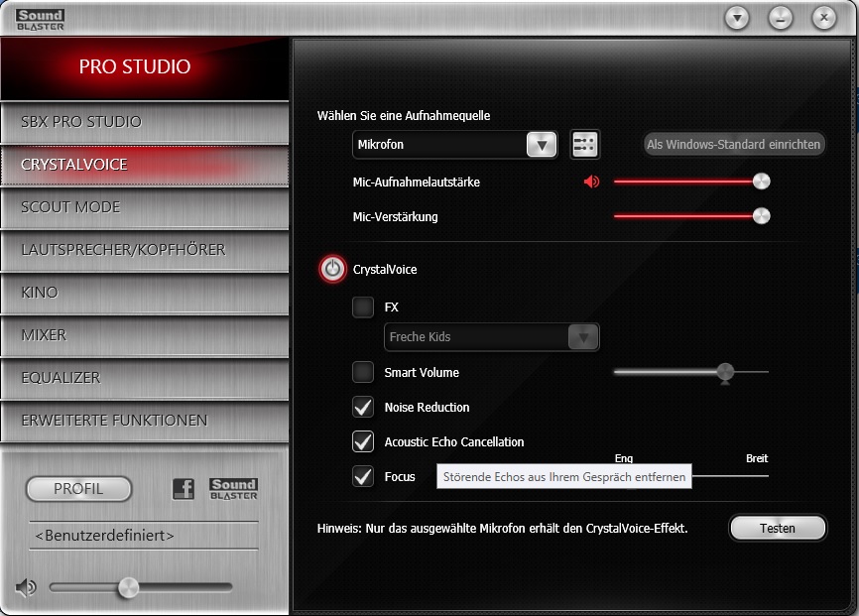Open ERWEITERTE FUNKTIONEN tab
859x616 pixels.
[x=145, y=422]
